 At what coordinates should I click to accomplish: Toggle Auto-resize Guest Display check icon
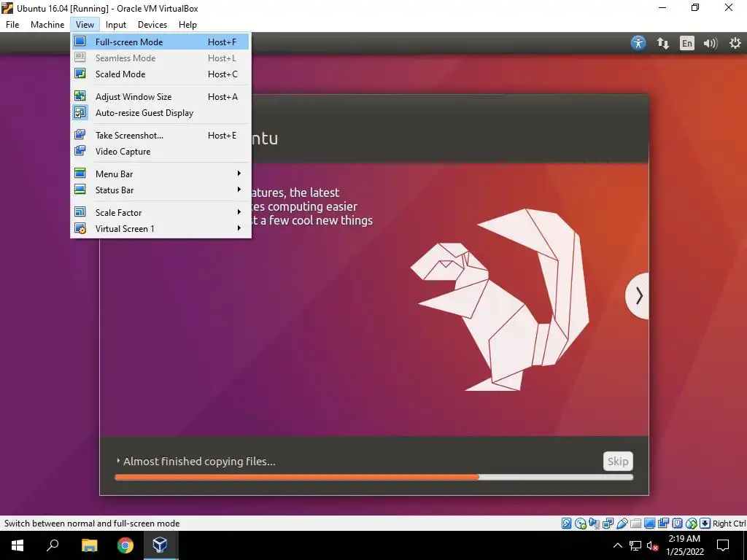[80, 112]
